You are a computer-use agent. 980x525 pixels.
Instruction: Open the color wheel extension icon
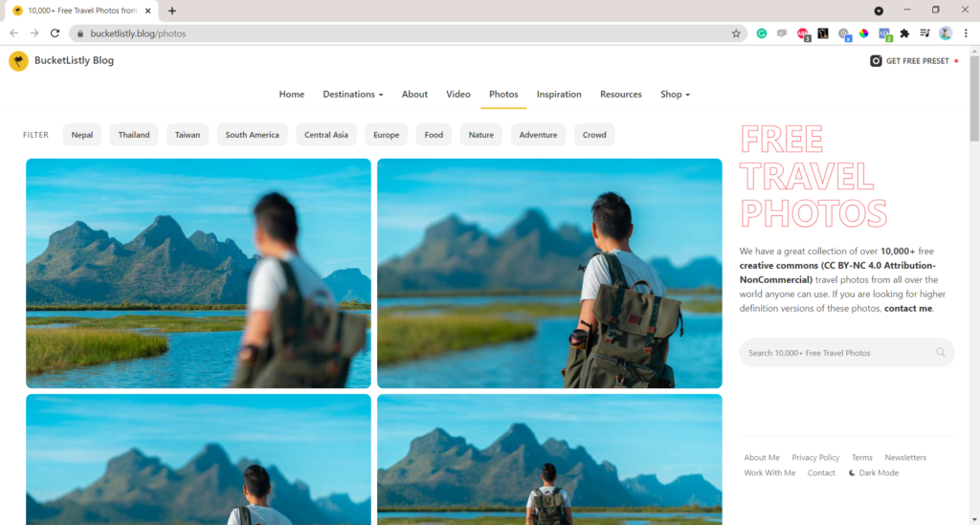coord(863,33)
